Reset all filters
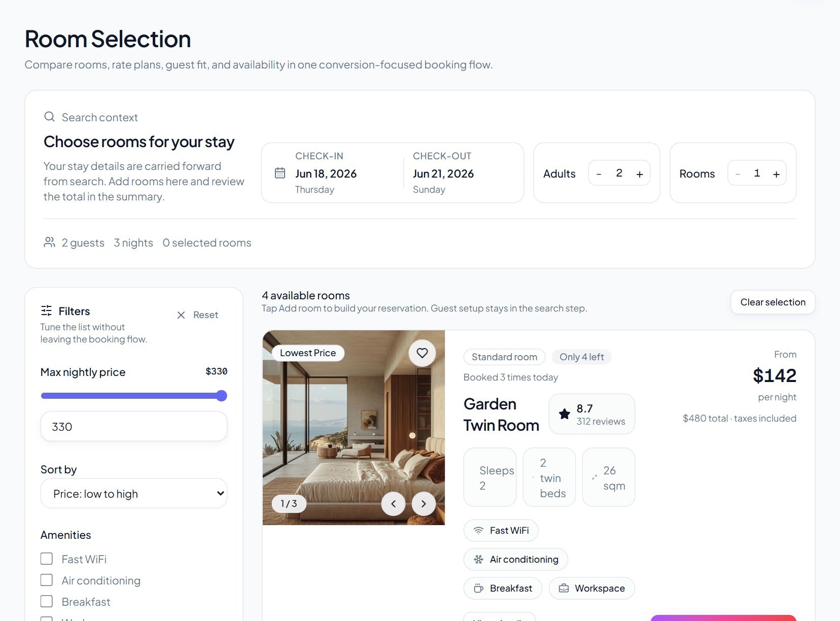 tap(197, 315)
